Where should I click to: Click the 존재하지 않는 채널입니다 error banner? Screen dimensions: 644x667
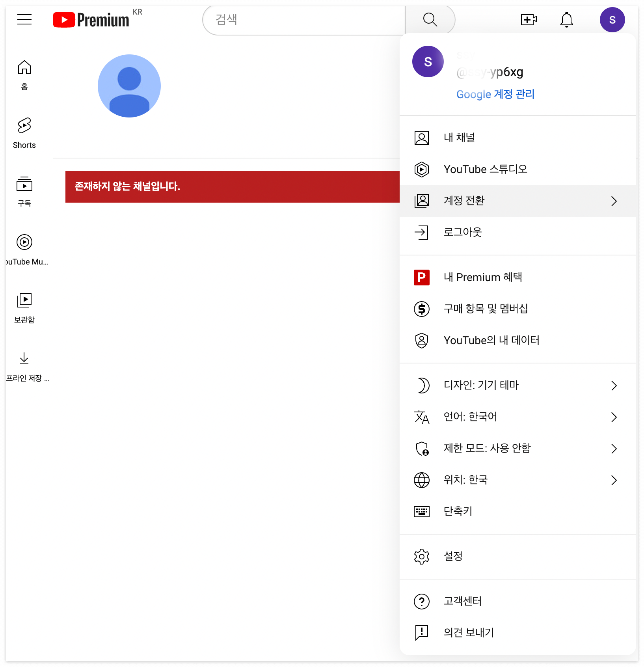[233, 187]
